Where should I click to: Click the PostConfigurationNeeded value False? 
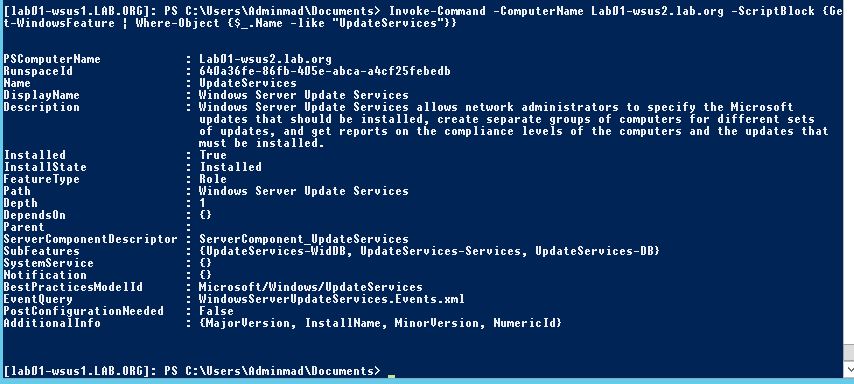[x=216, y=310]
